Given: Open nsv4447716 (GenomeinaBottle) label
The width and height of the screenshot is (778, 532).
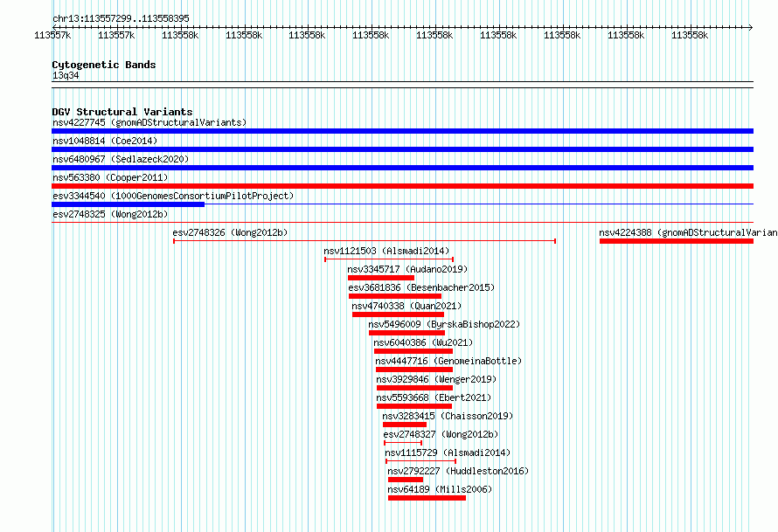Looking at the screenshot, I should [448, 361].
